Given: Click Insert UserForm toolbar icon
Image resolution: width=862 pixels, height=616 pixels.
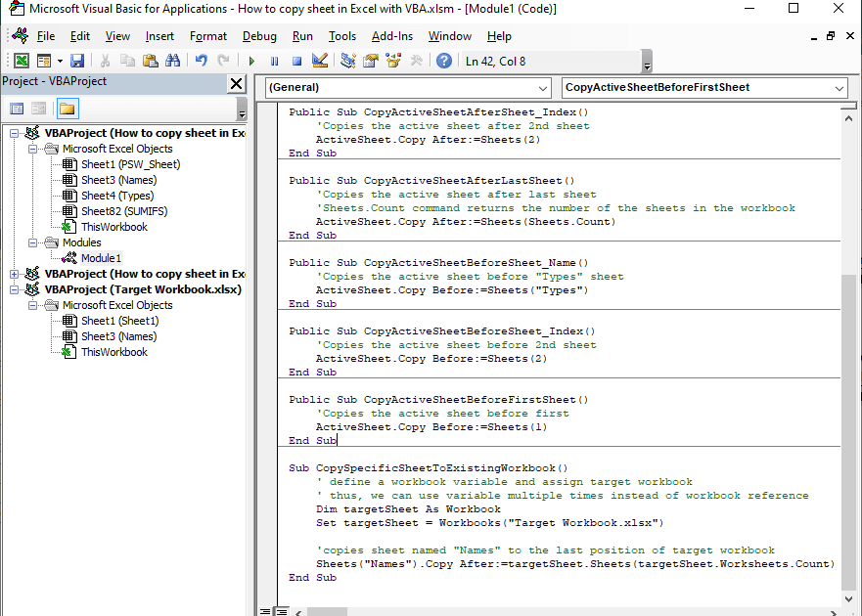Looking at the screenshot, I should click(x=44, y=61).
